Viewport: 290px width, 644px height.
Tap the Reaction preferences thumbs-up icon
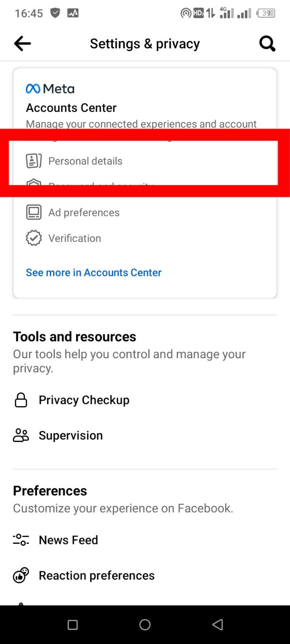point(21,575)
